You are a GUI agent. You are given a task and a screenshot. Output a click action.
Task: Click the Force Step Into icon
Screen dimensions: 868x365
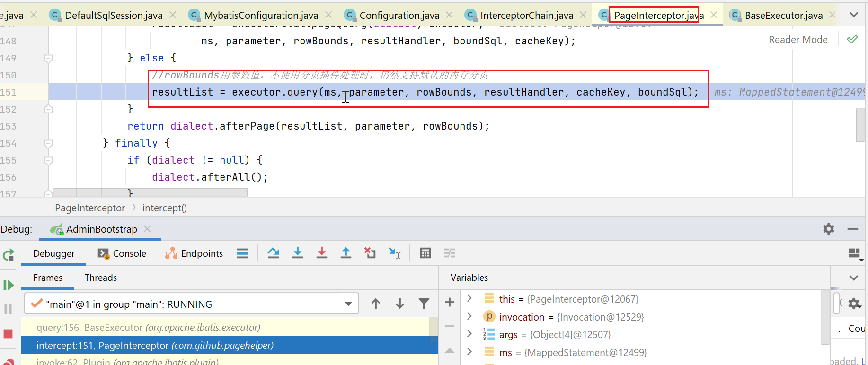pos(322,253)
